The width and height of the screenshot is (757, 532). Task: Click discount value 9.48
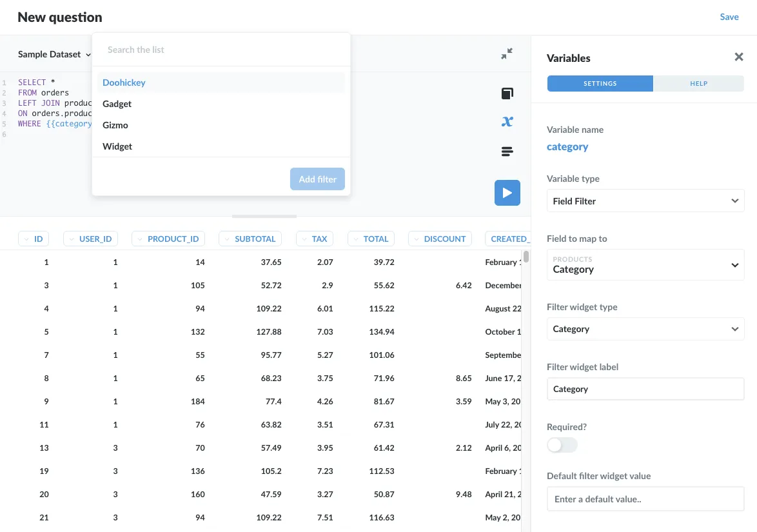tap(464, 494)
